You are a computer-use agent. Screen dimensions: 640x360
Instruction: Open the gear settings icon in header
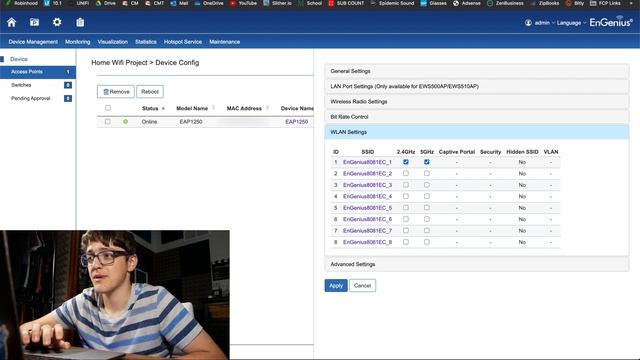tap(57, 22)
